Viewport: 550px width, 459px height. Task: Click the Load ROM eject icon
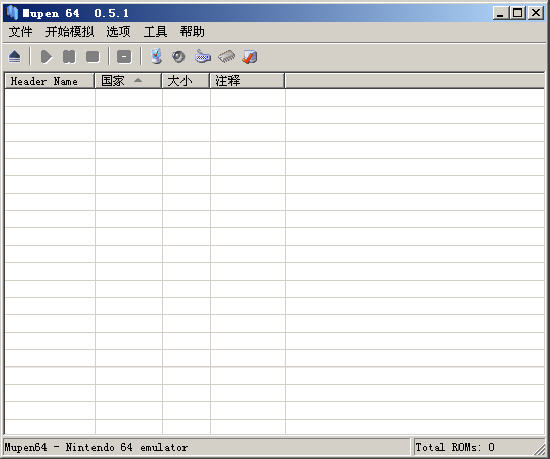(x=14, y=56)
